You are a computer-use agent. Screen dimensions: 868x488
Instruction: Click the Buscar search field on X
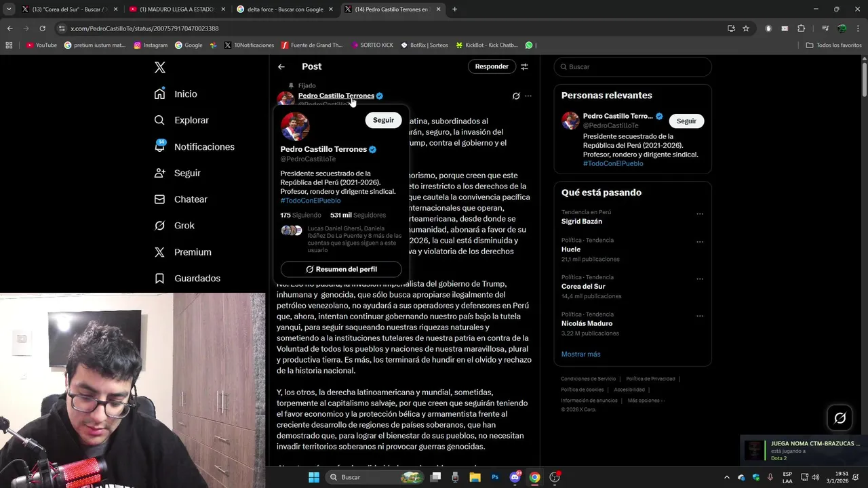(633, 66)
